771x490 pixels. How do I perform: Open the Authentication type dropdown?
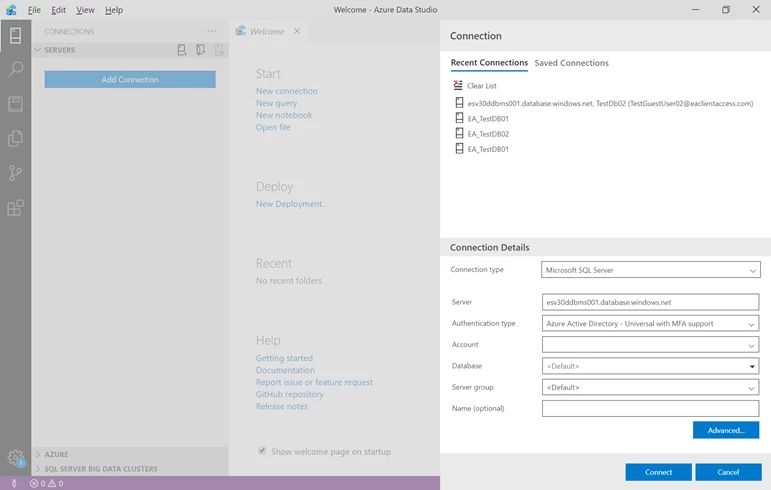pos(651,323)
